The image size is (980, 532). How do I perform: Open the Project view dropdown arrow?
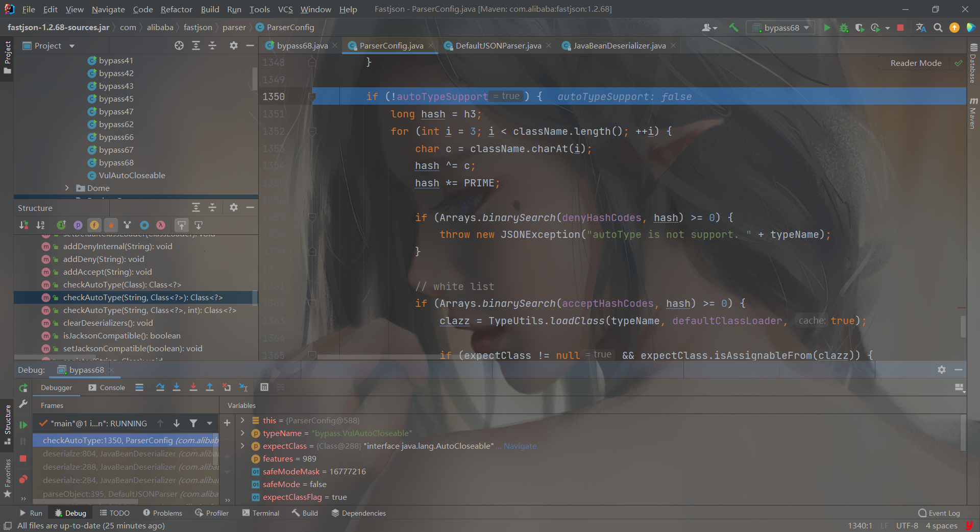tap(72, 46)
